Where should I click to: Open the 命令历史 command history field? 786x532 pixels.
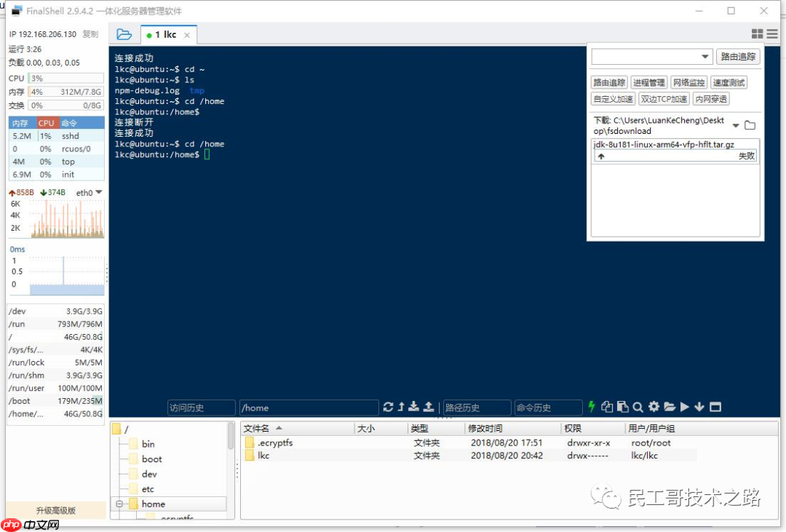(549, 408)
